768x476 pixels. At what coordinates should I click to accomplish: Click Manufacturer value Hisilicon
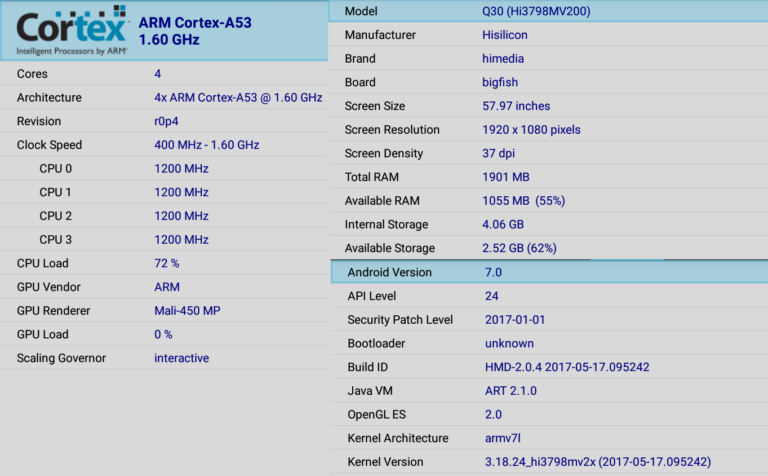pos(504,35)
